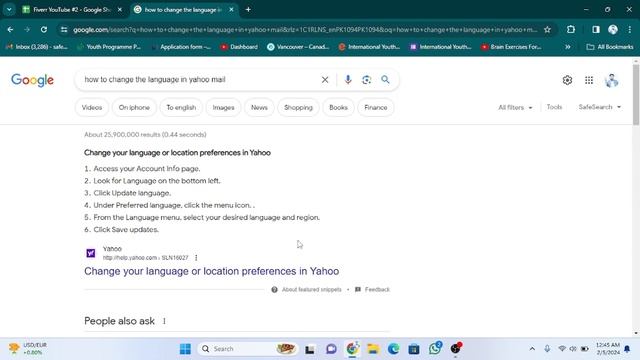Open Microsoft Store from taskbar
Image resolution: width=640 pixels, height=360 pixels.
coord(414,349)
